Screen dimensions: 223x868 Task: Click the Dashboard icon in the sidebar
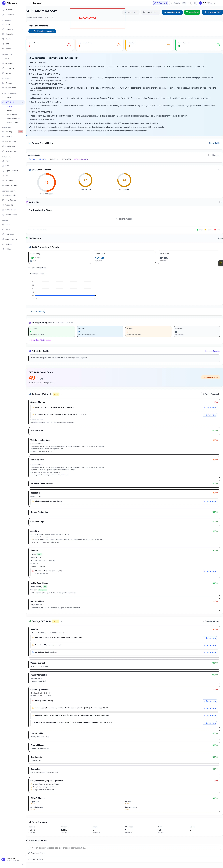3,10
